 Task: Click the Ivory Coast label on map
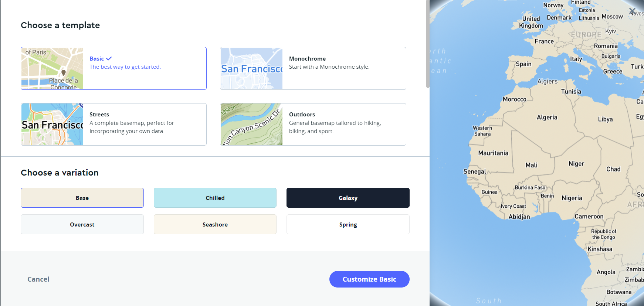pyautogui.click(x=513, y=206)
